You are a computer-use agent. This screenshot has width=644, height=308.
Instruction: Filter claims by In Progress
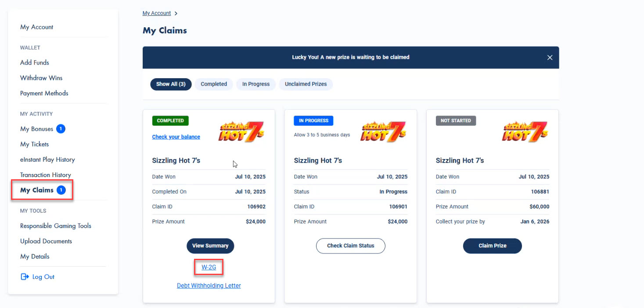(256, 84)
